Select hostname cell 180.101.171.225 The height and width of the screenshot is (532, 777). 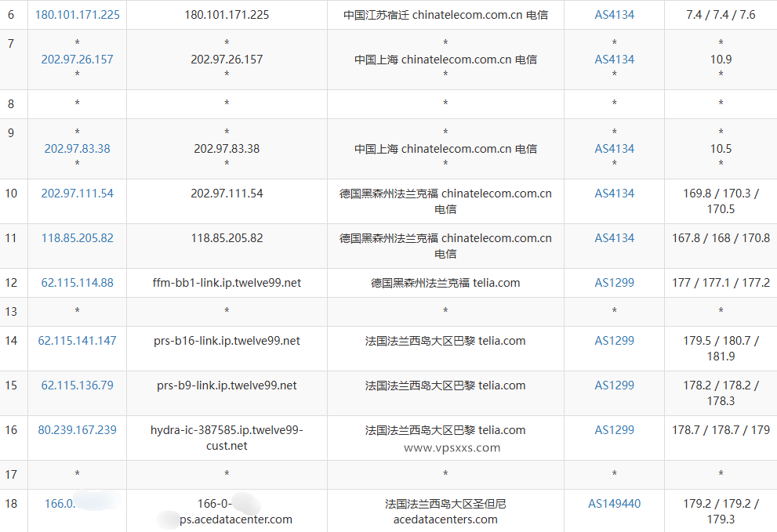[227, 15]
